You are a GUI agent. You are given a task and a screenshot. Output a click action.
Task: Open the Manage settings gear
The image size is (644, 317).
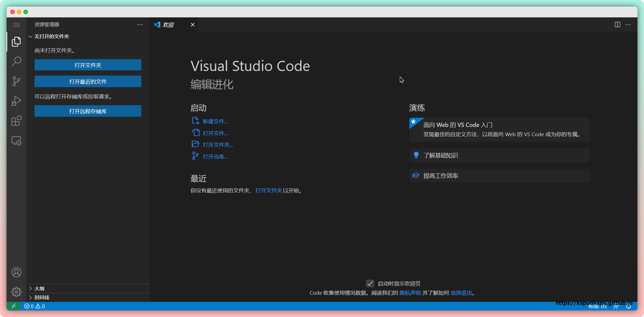tap(16, 292)
